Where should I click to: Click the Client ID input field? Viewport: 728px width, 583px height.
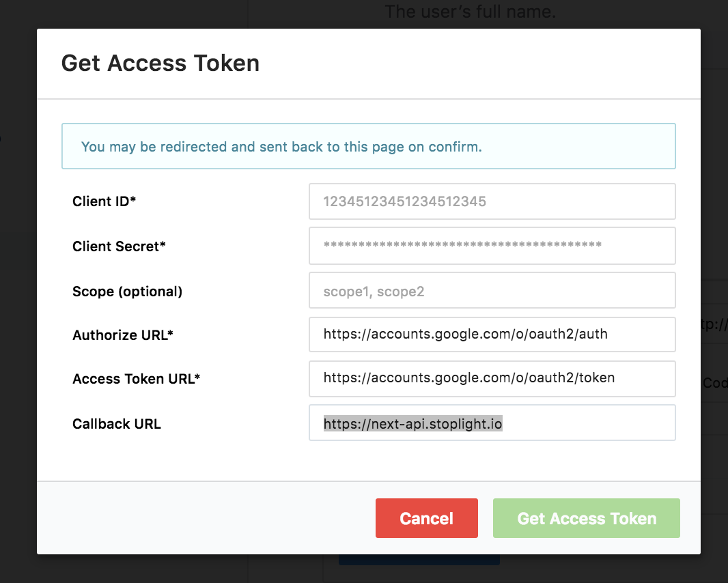[x=492, y=201]
